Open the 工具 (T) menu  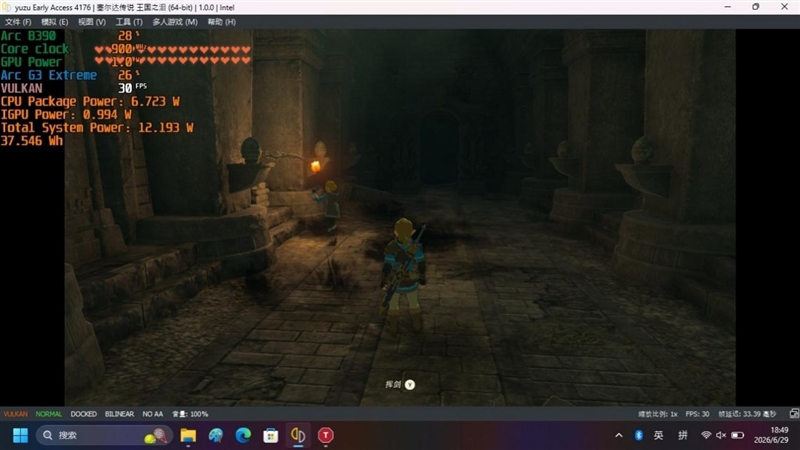click(129, 22)
